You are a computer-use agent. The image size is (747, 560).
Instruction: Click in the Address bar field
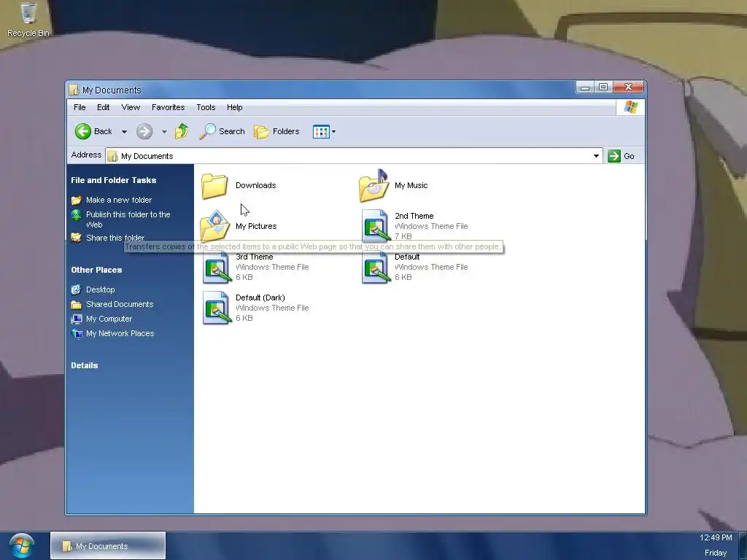tap(354, 156)
